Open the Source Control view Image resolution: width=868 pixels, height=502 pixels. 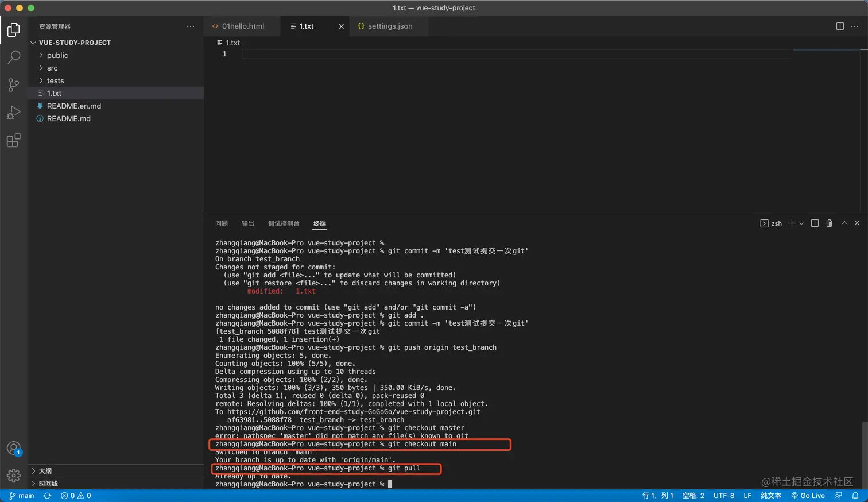pyautogui.click(x=14, y=85)
